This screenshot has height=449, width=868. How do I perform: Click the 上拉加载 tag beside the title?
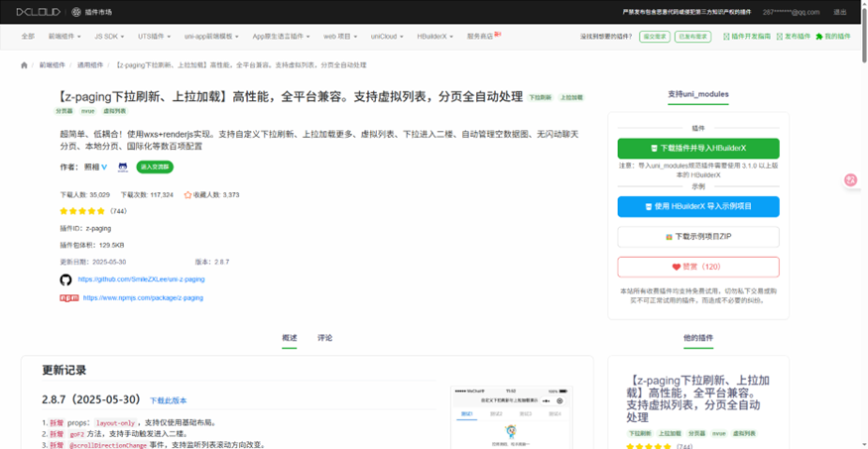point(571,98)
